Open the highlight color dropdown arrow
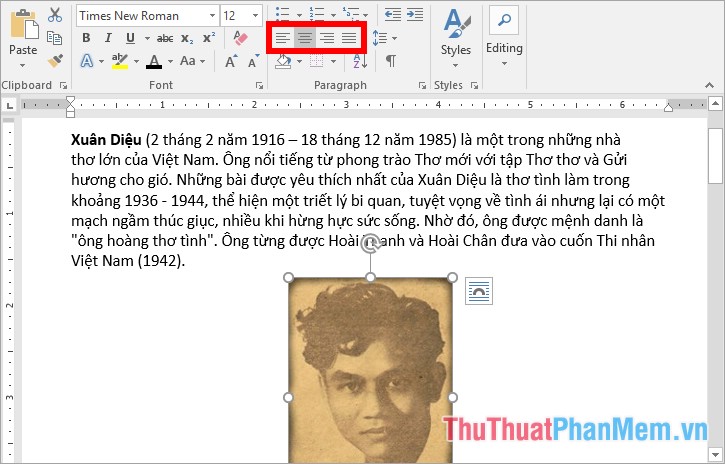The height and width of the screenshot is (464, 725). click(136, 61)
